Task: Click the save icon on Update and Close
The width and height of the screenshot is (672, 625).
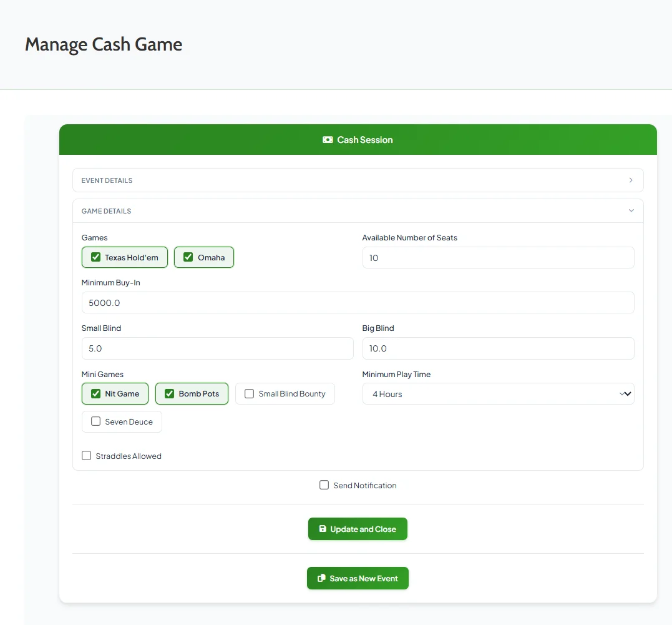Action: (x=323, y=529)
